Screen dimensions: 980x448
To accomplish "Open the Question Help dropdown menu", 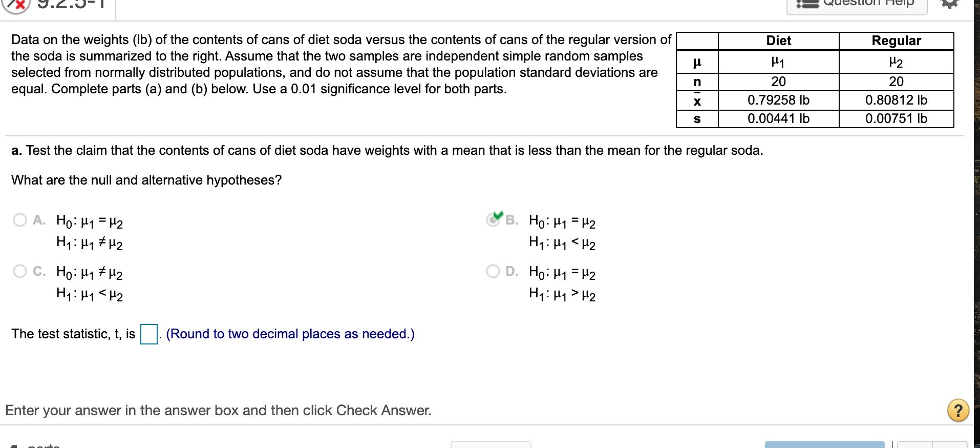I will coord(856,3).
